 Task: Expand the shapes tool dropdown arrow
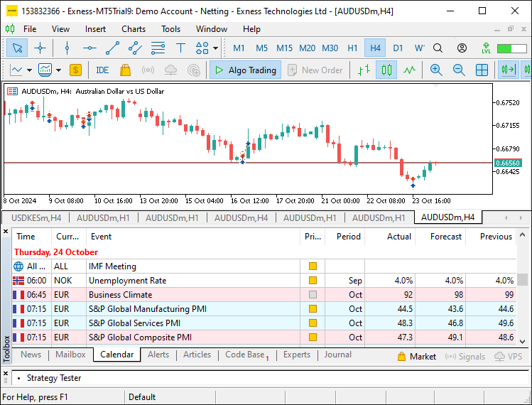[x=215, y=48]
